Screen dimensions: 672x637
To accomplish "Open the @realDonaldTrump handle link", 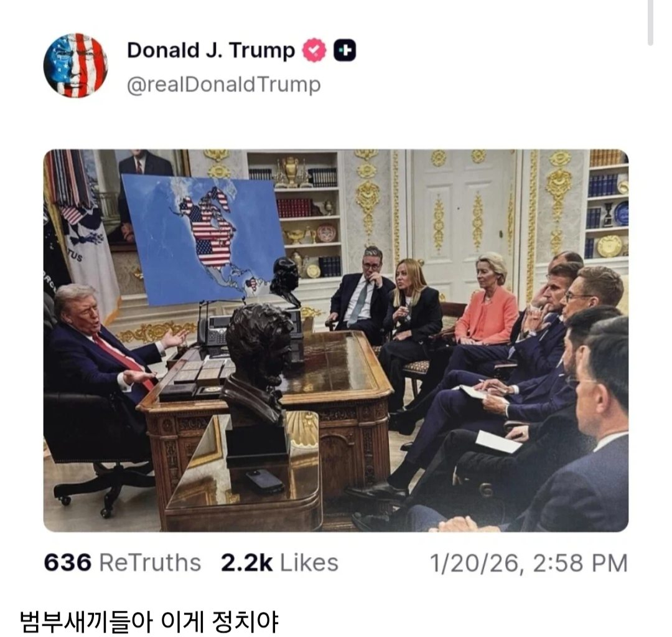I will coord(224,85).
